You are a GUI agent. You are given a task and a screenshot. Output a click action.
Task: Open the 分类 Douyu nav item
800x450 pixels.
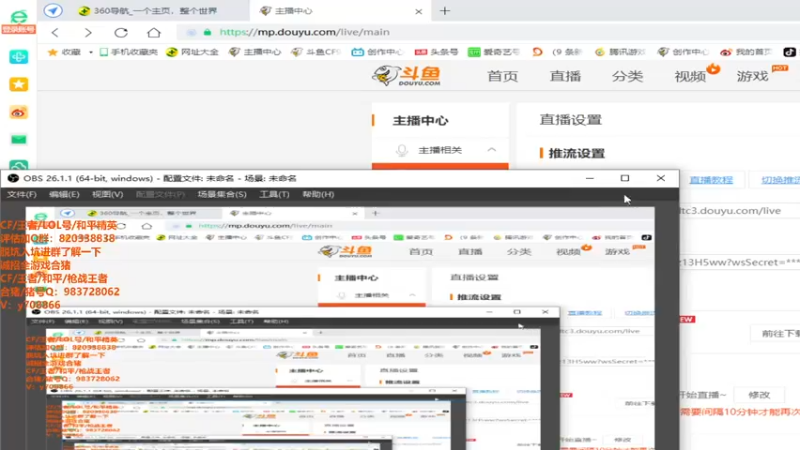628,77
